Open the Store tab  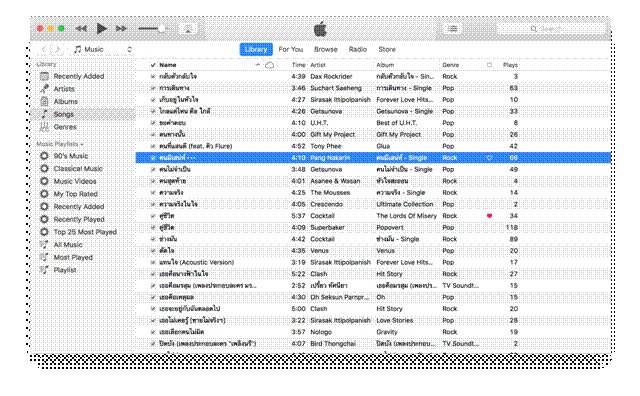[x=387, y=49]
